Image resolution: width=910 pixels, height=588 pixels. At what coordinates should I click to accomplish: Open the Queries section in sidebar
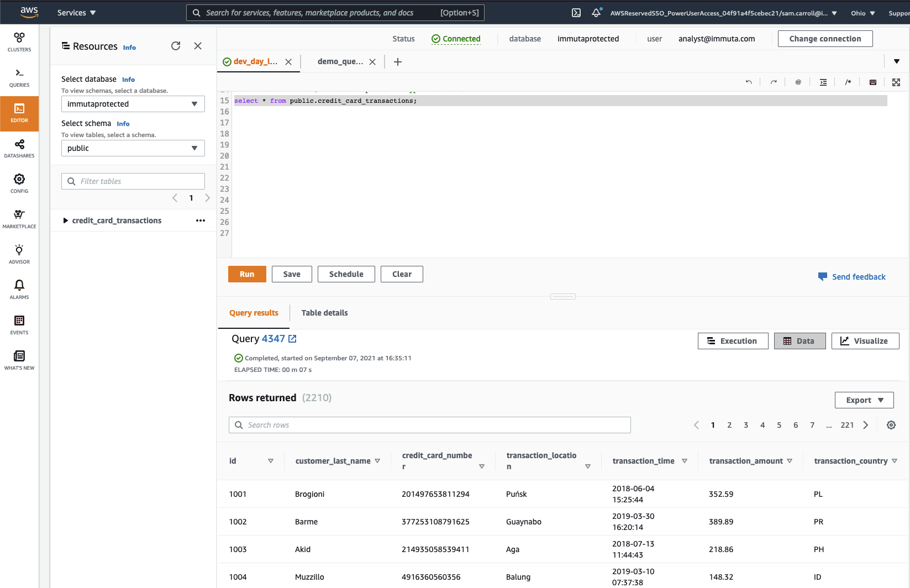[x=19, y=78]
